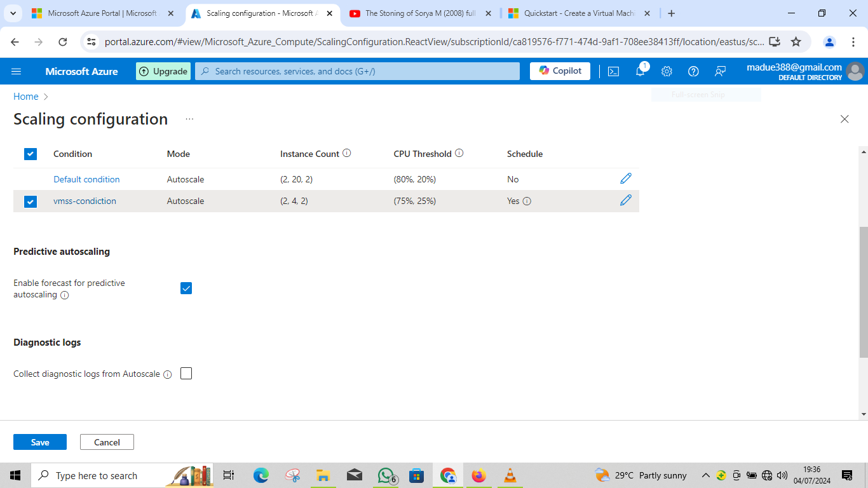This screenshot has width=868, height=488.
Task: Edit the Default condition with the pencil icon
Action: [x=626, y=179]
